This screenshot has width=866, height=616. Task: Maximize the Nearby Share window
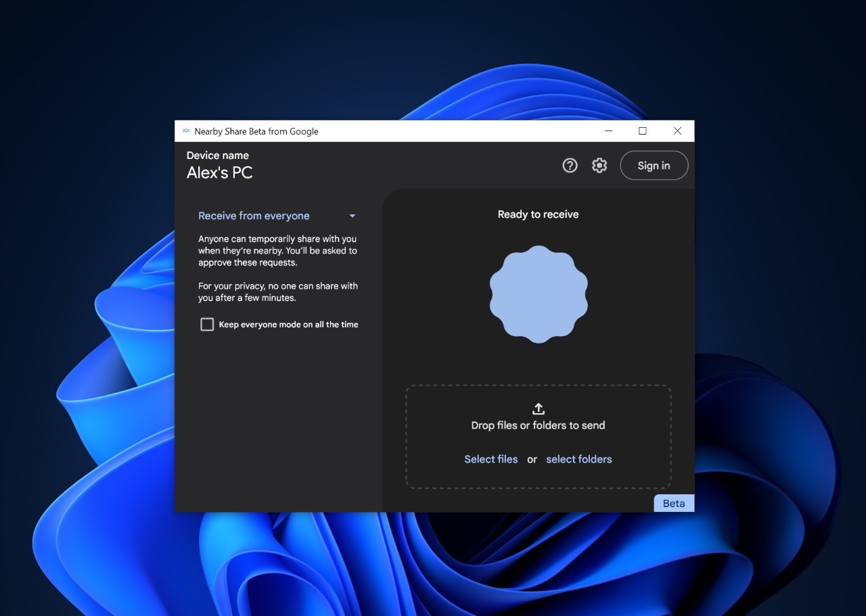[643, 131]
